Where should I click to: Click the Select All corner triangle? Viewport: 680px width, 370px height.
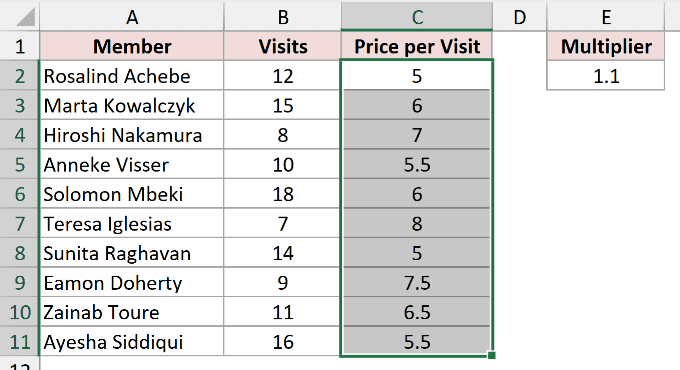coord(26,17)
